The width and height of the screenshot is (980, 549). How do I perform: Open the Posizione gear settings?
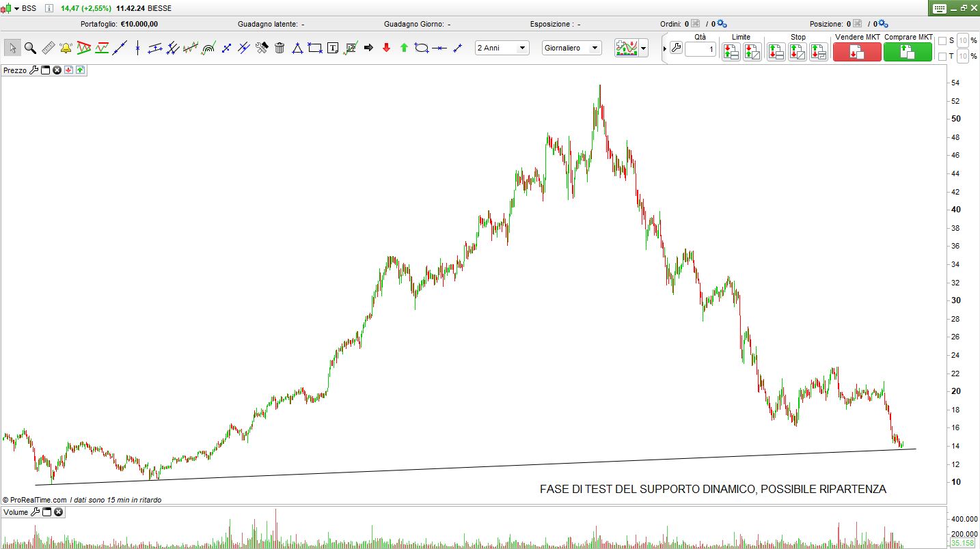click(x=882, y=24)
